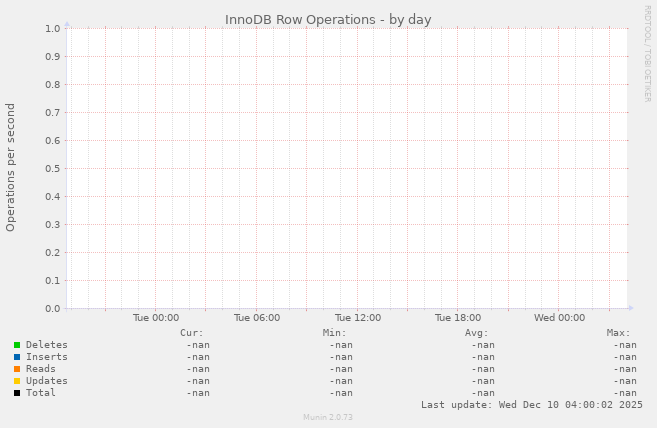Click the Min: column header

coord(334,333)
